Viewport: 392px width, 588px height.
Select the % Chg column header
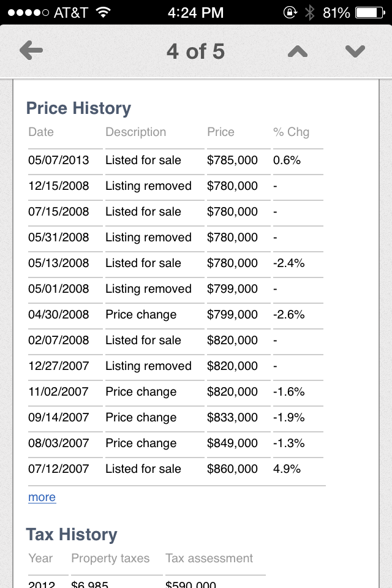291,132
